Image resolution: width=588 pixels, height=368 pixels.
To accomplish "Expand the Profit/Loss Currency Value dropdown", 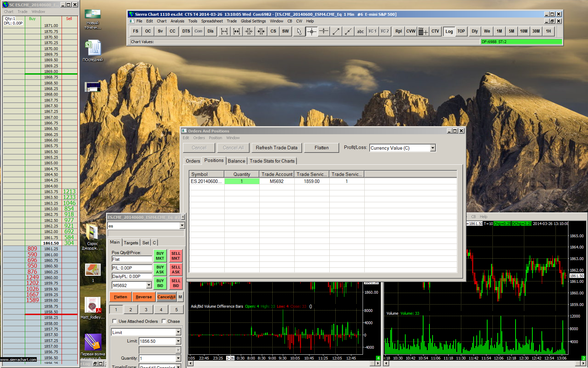I will [433, 148].
